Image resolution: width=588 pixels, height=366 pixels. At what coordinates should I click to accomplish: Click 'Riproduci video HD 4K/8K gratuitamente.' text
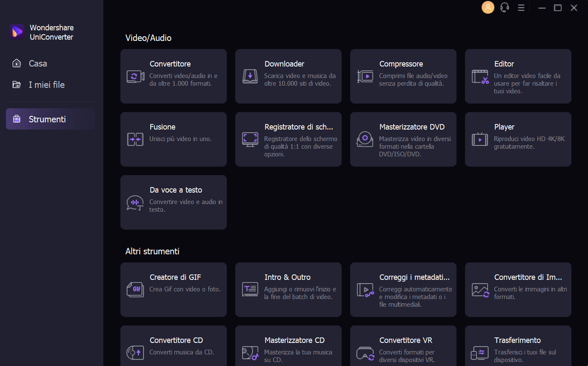click(529, 143)
